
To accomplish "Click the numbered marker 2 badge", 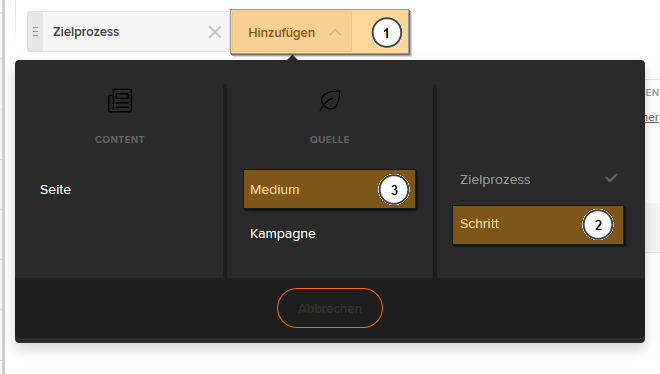I will click(x=598, y=225).
